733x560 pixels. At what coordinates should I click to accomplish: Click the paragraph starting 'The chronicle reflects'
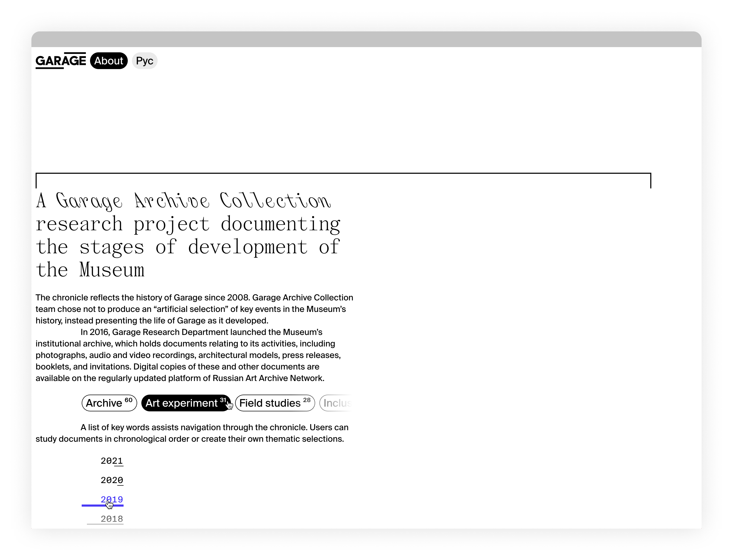click(194, 309)
